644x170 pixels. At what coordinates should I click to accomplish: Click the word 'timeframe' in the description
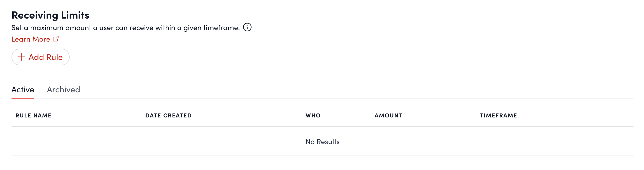coord(221,28)
